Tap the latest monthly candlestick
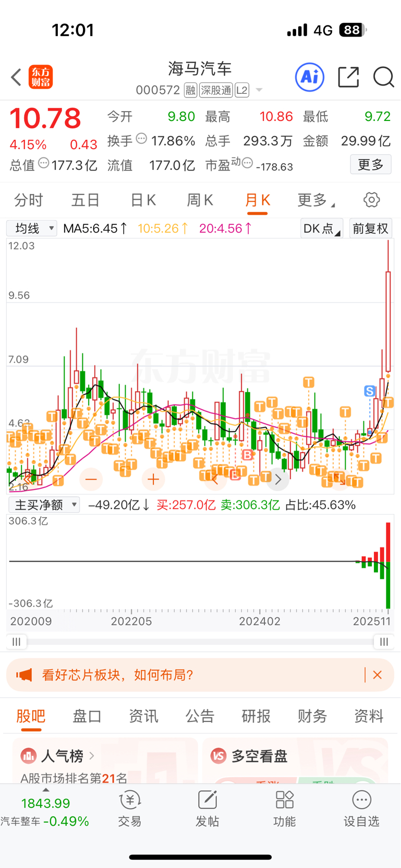Image resolution: width=401 pixels, height=868 pixels. click(388, 321)
